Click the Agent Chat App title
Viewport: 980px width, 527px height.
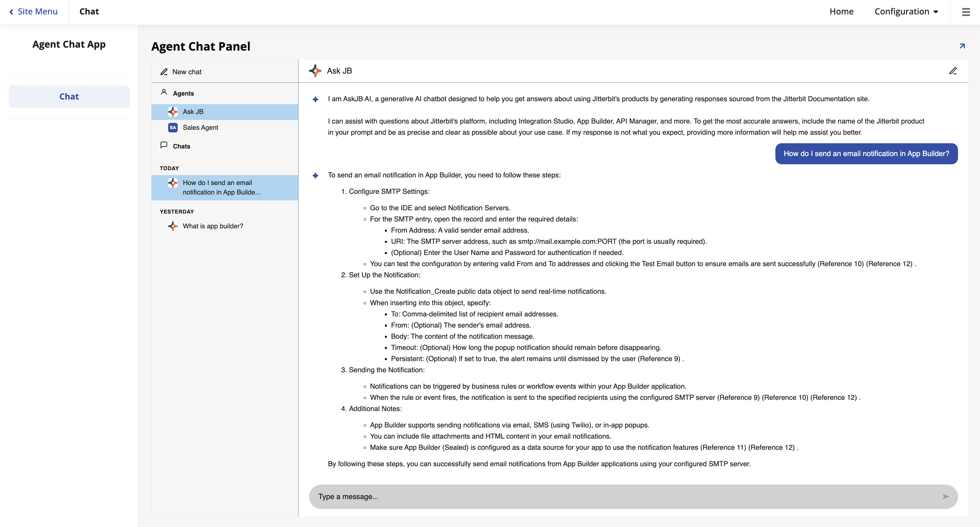pyautogui.click(x=69, y=45)
